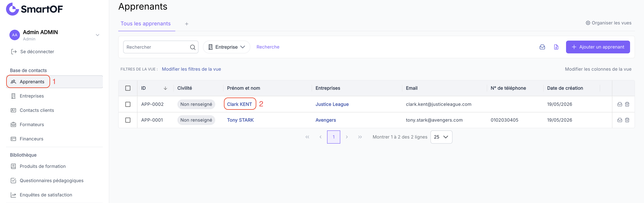Open the Organiser les vues settings
The image size is (644, 203).
pyautogui.click(x=608, y=23)
